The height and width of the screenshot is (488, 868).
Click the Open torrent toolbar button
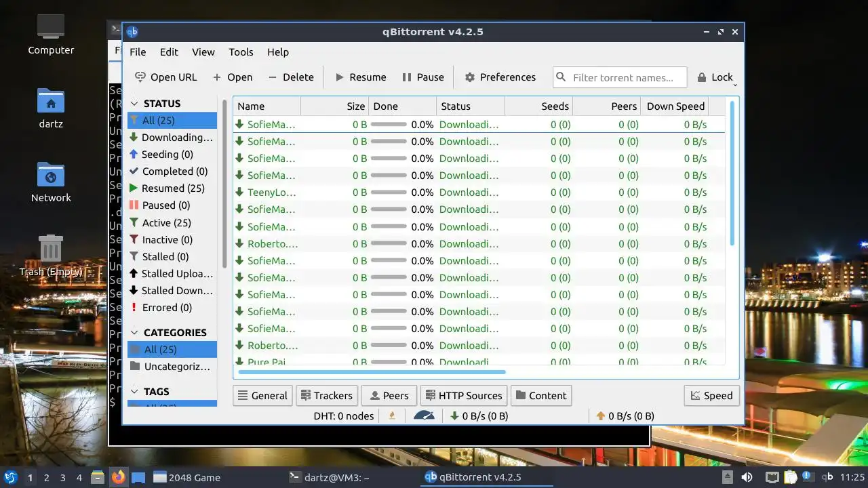tap(233, 77)
